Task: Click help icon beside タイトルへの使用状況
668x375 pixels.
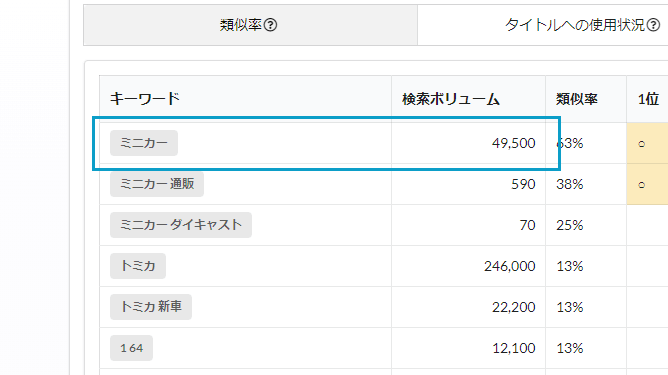Action: (653, 25)
